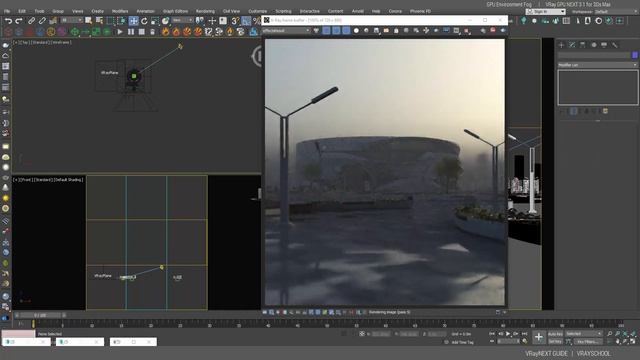Activate the Select and Rotate tool
This screenshot has width=640, height=360.
144,20
